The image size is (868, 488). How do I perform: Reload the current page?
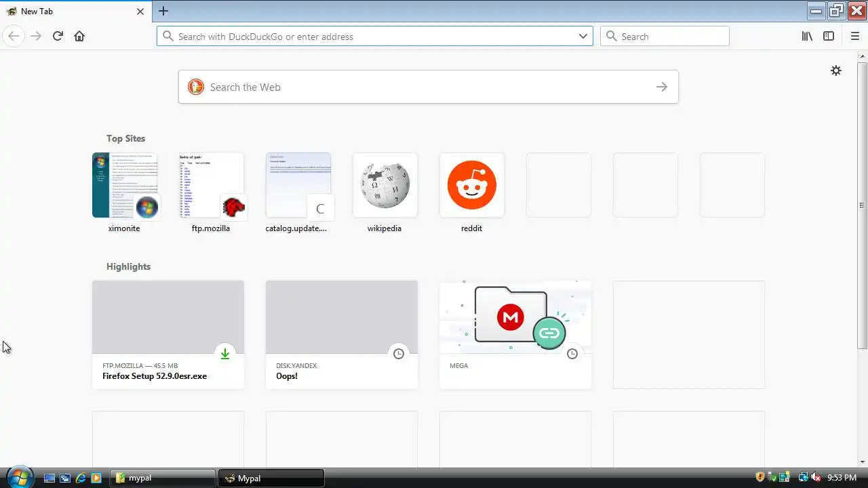click(x=58, y=37)
